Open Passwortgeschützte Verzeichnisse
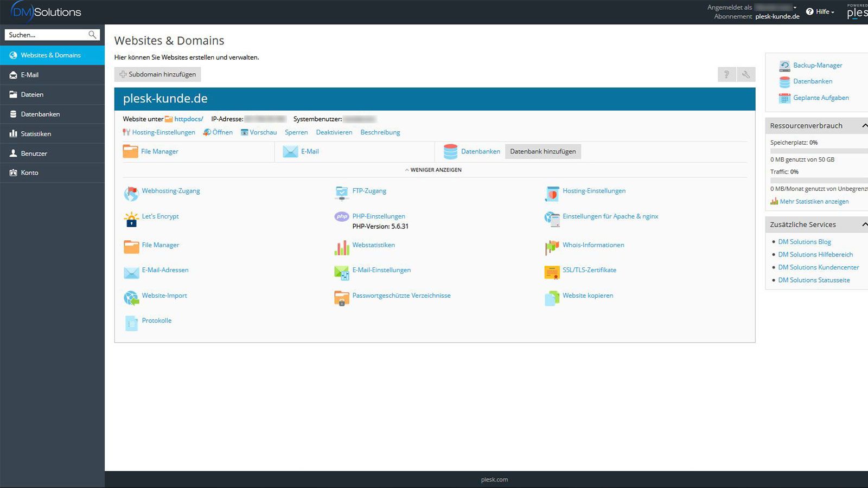This screenshot has height=488, width=868. click(401, 296)
